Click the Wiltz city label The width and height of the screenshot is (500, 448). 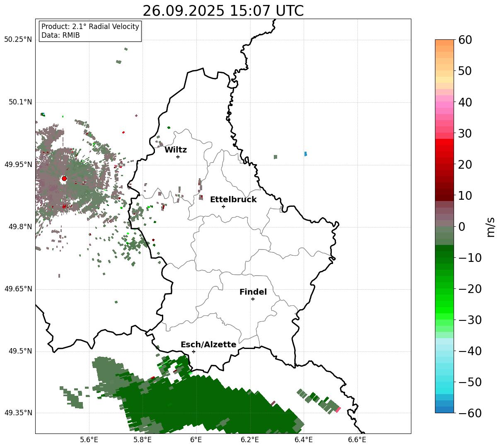176,150
